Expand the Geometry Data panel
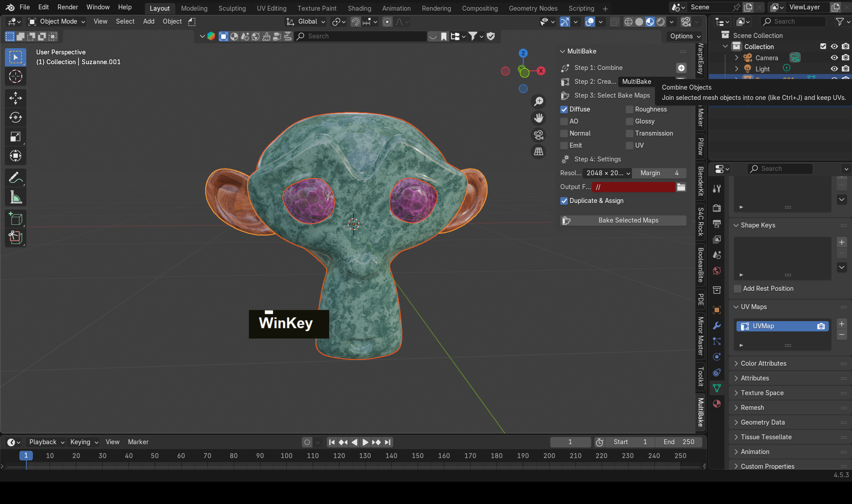The image size is (852, 504). pyautogui.click(x=736, y=422)
